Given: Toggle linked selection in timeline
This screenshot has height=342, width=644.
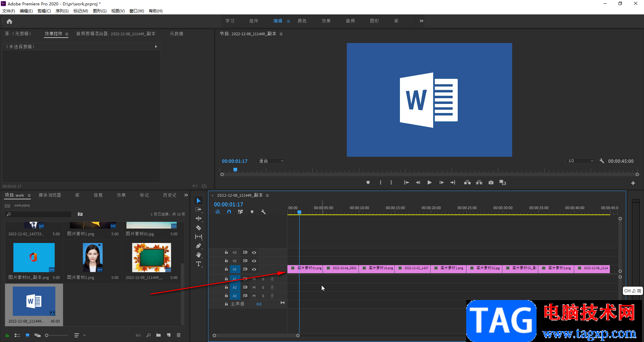Looking at the screenshot, I should (240, 212).
